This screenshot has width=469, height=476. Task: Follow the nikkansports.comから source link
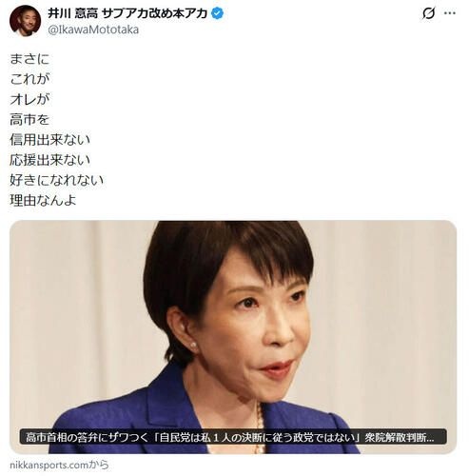(59, 466)
